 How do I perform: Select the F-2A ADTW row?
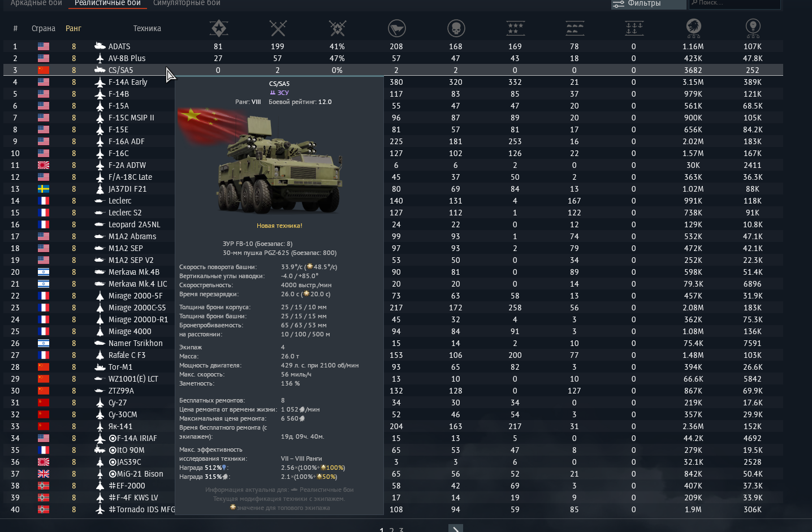tap(393, 165)
